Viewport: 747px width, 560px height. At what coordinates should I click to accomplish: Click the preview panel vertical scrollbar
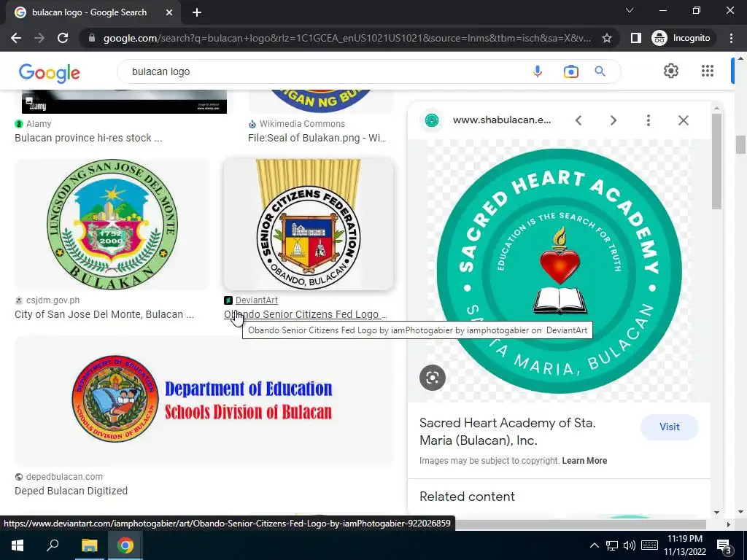[716, 161]
